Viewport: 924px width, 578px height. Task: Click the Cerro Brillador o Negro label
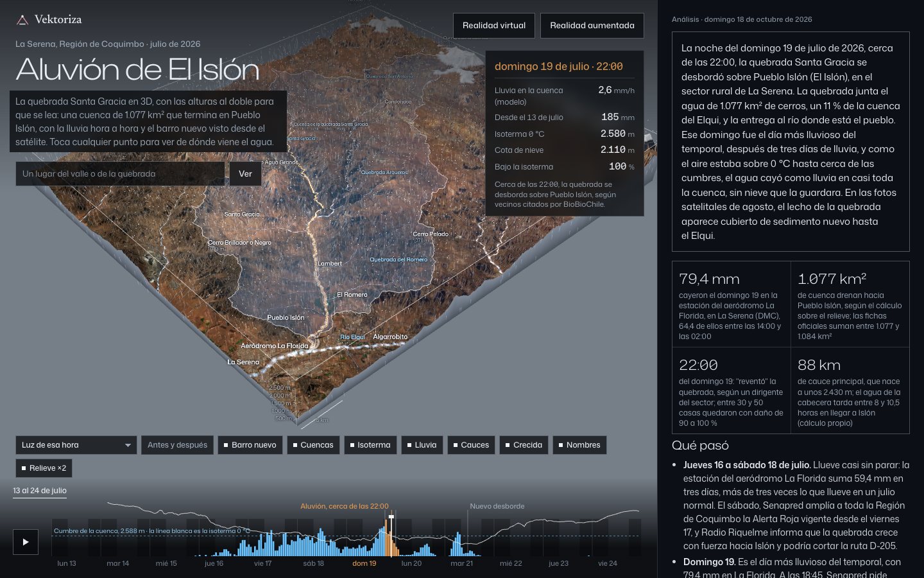pos(239,243)
